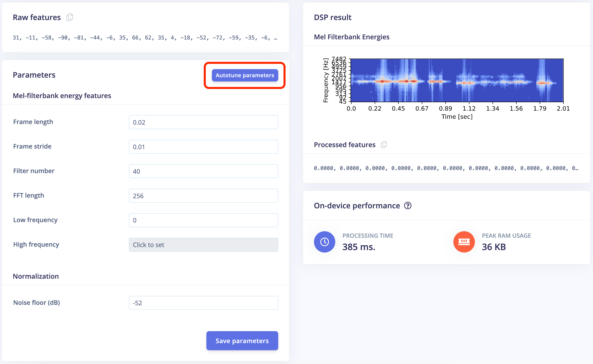
Task: Click the DSP result heading
Action: click(x=332, y=17)
